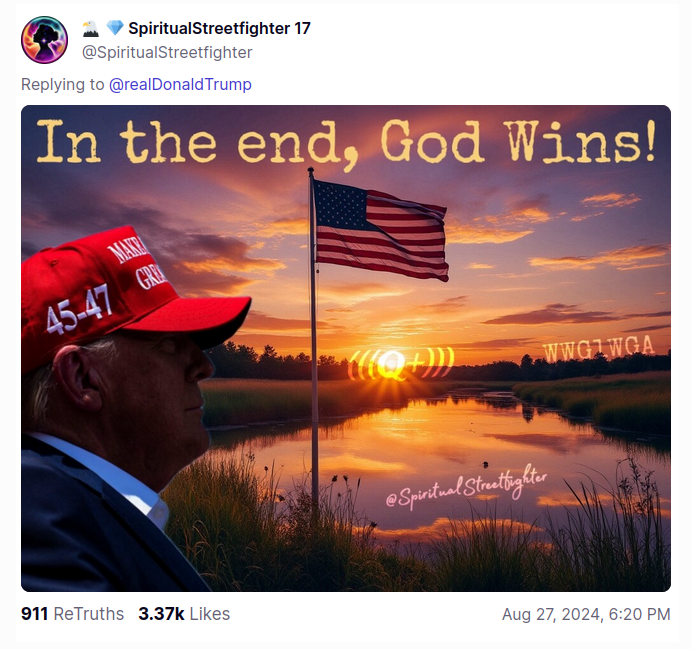
Task: Open the Aug 27, 2024 timestamp
Action: tap(586, 614)
